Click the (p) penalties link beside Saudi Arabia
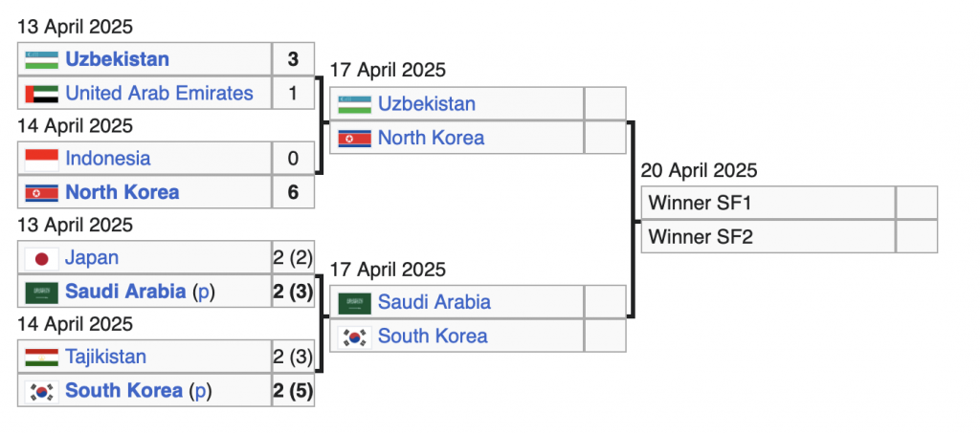The height and width of the screenshot is (434, 980). click(x=202, y=293)
